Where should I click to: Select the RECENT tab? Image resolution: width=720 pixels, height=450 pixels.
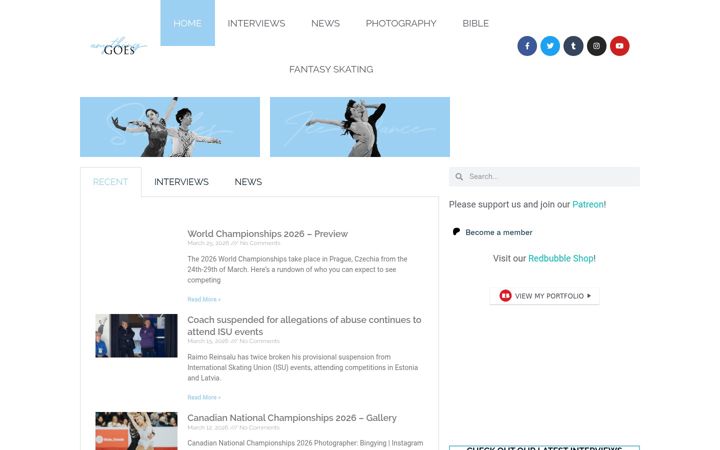111,182
